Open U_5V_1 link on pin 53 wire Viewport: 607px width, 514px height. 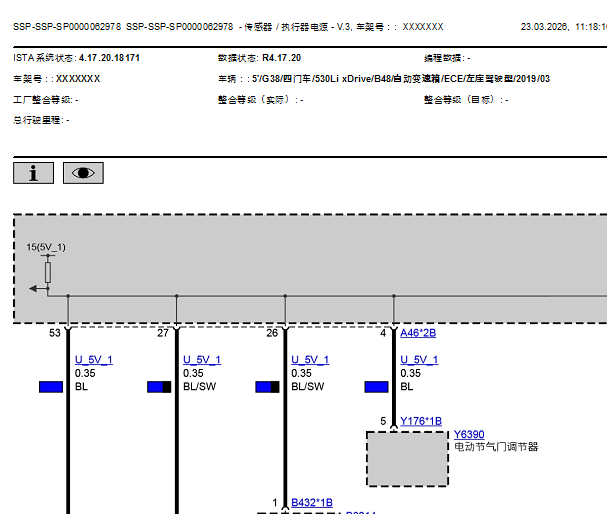click(x=94, y=360)
